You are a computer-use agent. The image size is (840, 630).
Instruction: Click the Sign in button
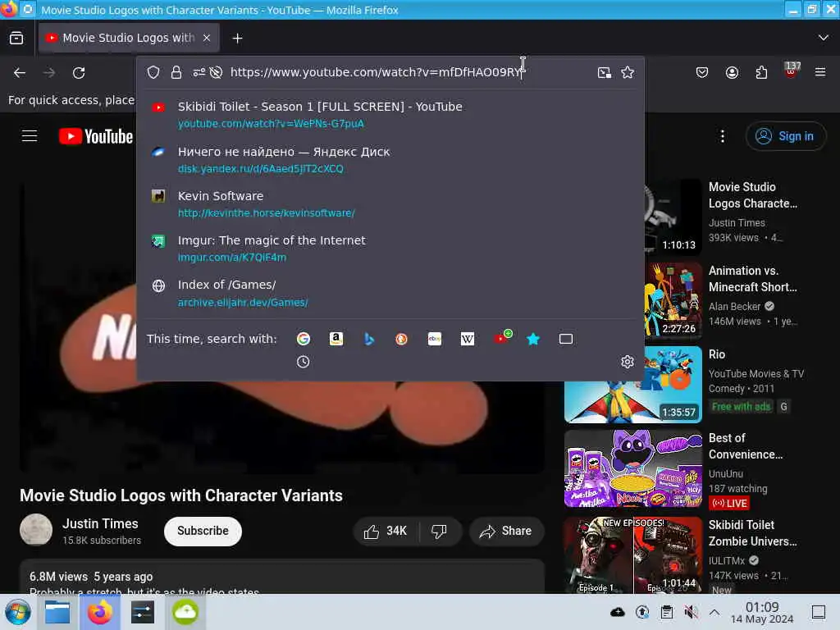pyautogui.click(x=785, y=136)
